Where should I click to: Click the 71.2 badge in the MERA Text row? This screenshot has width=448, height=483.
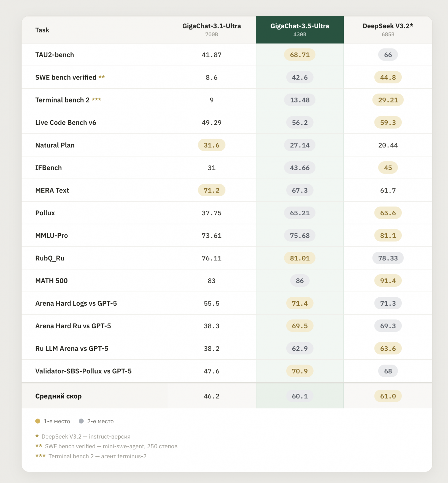(212, 190)
